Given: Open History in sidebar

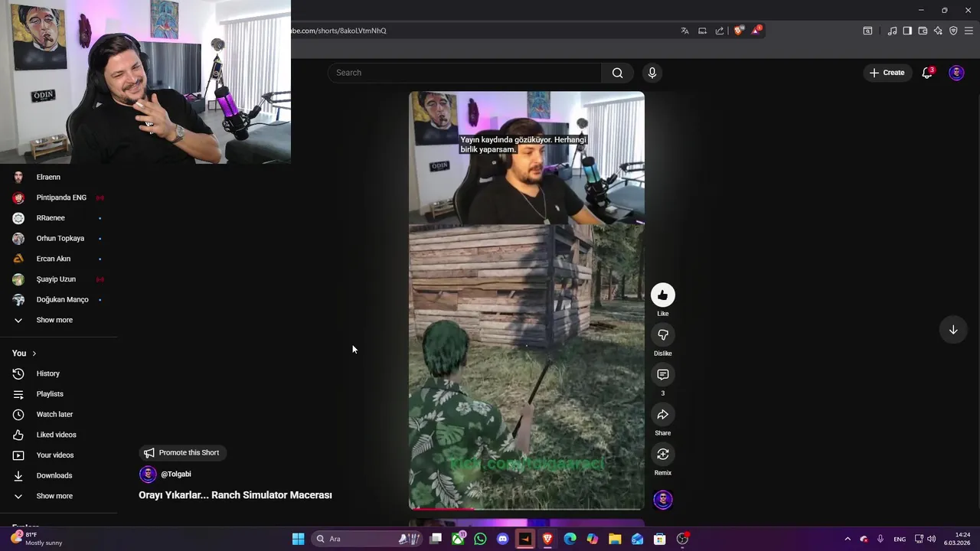Looking at the screenshot, I should click(47, 373).
